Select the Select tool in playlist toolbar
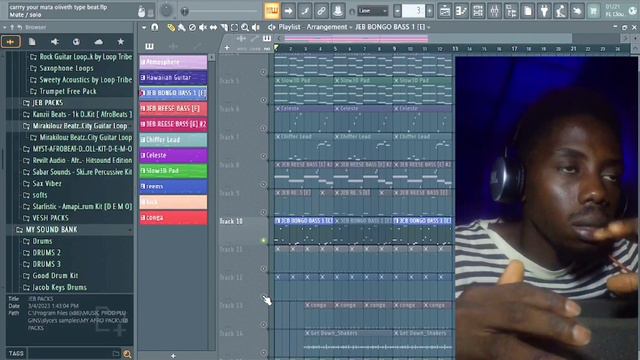 coord(234,27)
